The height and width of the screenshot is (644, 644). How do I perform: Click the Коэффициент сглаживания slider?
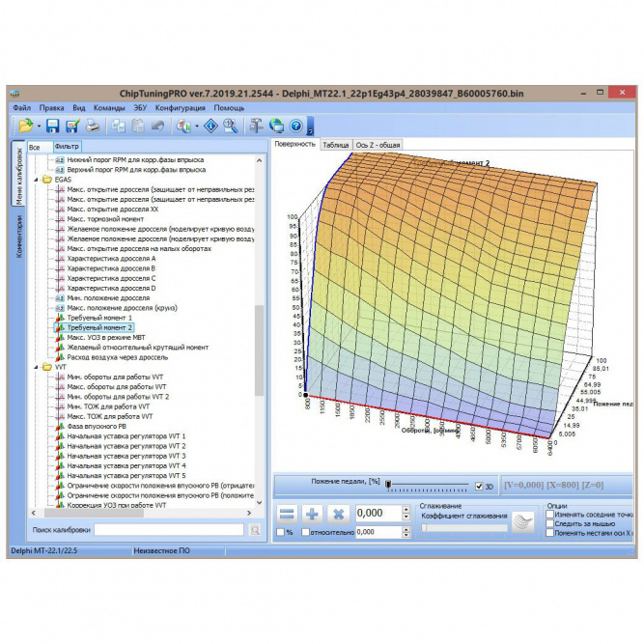coord(464,528)
